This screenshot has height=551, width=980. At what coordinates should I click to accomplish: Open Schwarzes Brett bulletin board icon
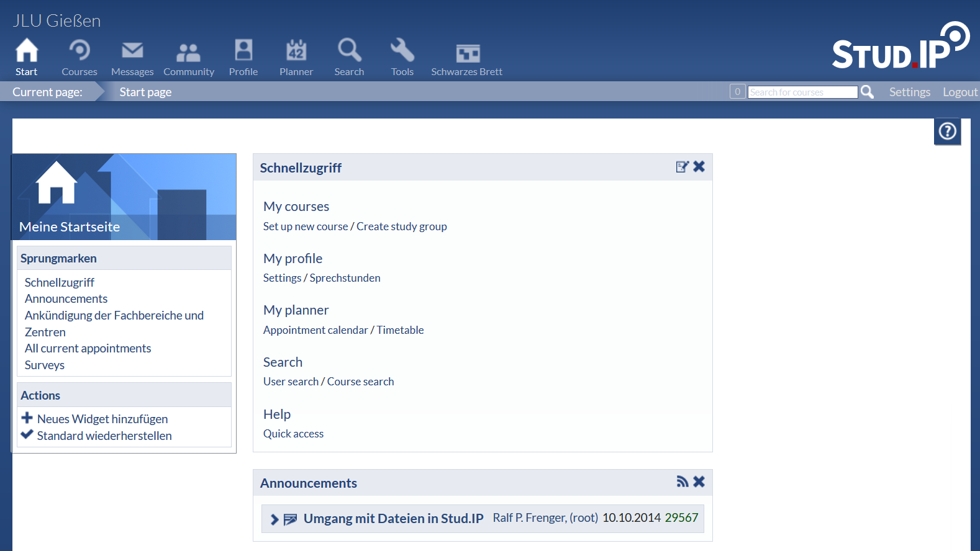click(x=467, y=53)
